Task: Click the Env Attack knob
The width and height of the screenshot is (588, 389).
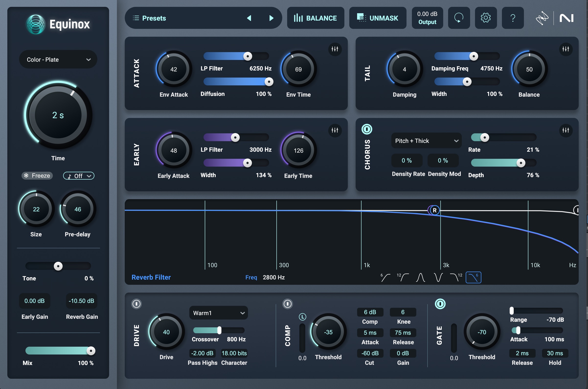Action: [x=174, y=69]
